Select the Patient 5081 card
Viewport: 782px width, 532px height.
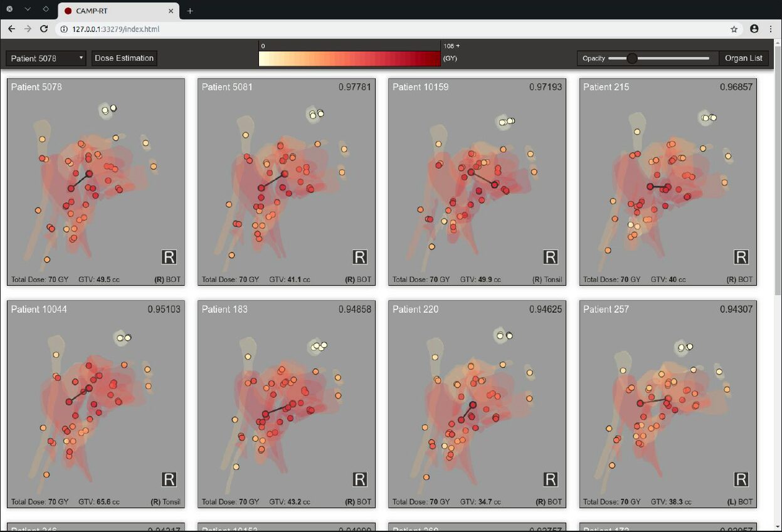point(287,182)
